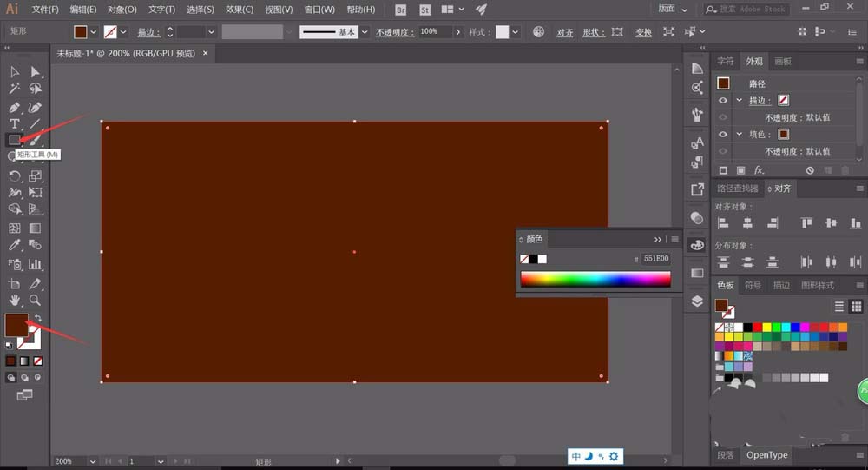Open stroke weight dropdown

211,32
